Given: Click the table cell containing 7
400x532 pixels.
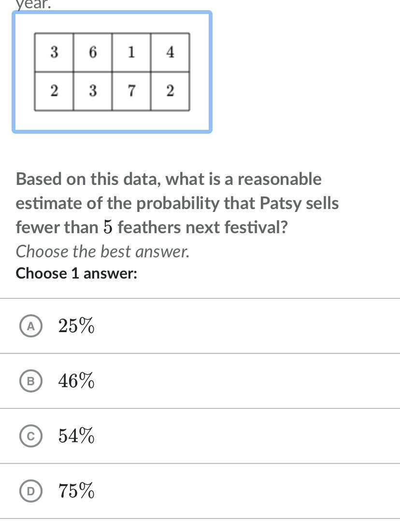Looking at the screenshot, I should (x=131, y=91).
